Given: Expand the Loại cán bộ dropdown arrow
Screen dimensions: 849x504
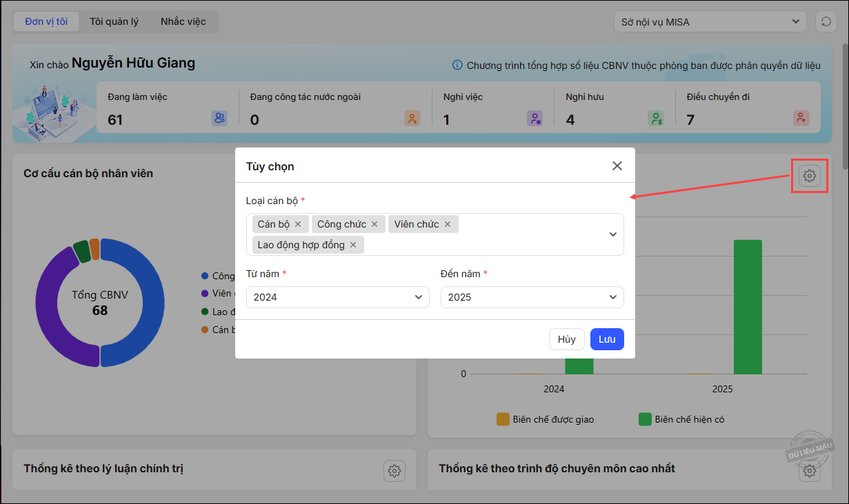Looking at the screenshot, I should 612,234.
